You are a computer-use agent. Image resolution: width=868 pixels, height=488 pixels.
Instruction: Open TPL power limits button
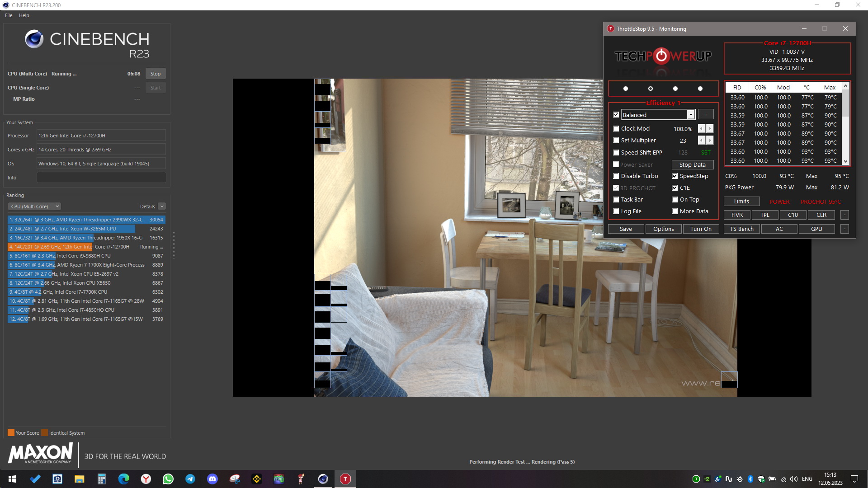coord(765,215)
